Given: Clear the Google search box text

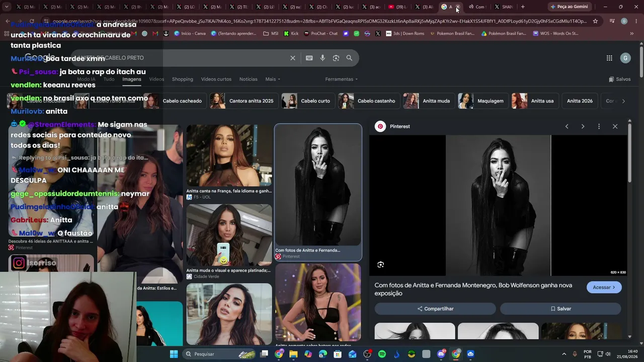Looking at the screenshot, I should (293, 58).
